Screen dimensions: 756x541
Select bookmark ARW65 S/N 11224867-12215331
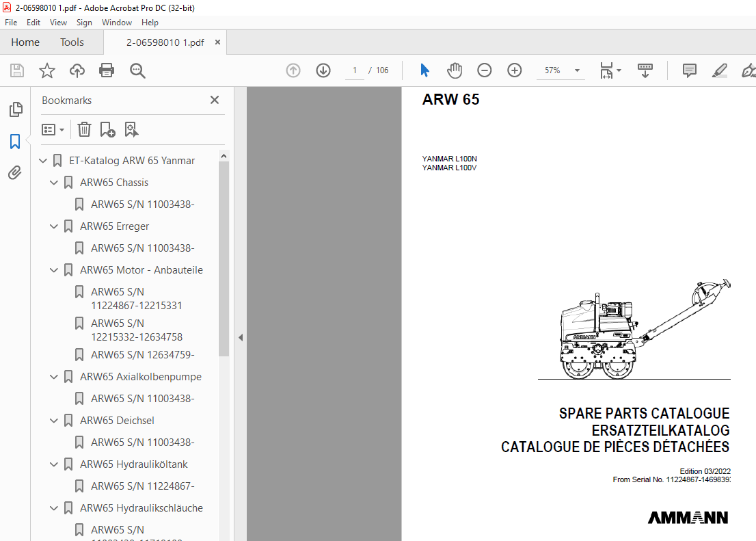[137, 299]
